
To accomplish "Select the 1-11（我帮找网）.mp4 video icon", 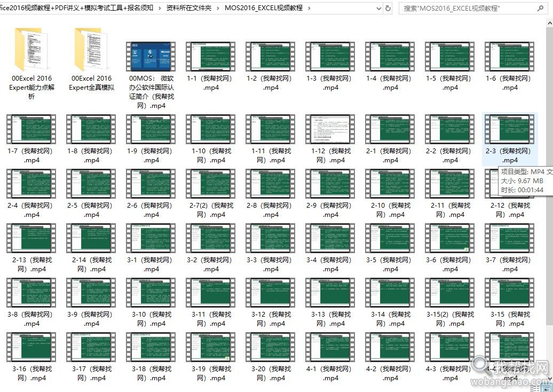I will (271, 129).
